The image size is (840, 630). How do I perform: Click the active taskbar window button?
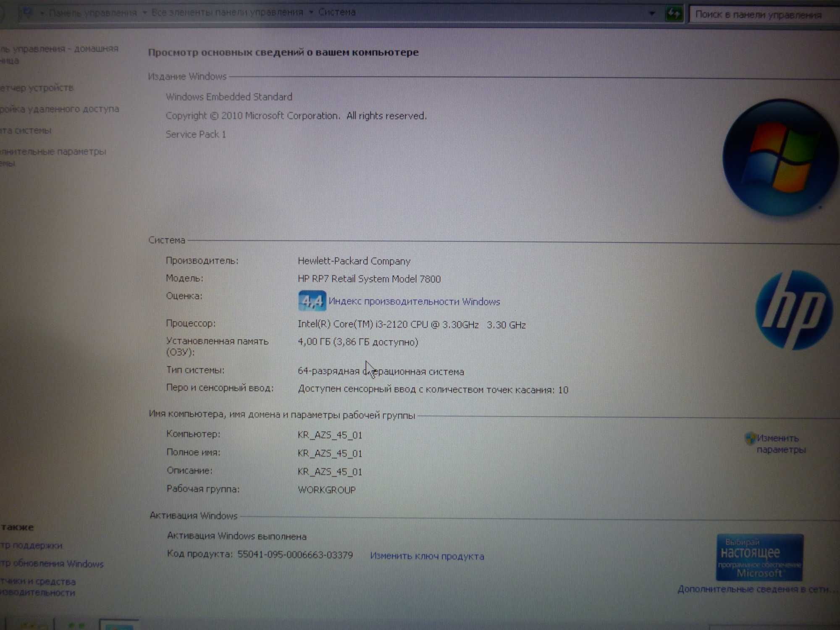(118, 625)
